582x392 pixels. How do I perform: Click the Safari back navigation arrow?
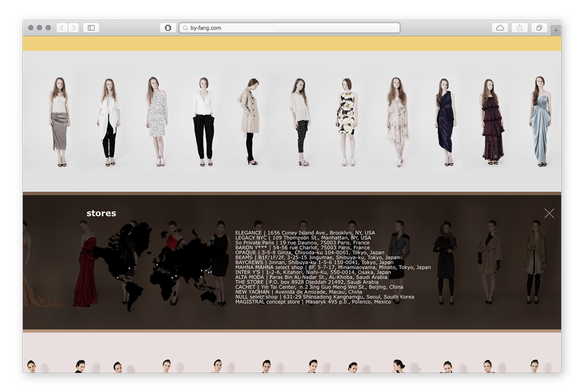coord(61,28)
